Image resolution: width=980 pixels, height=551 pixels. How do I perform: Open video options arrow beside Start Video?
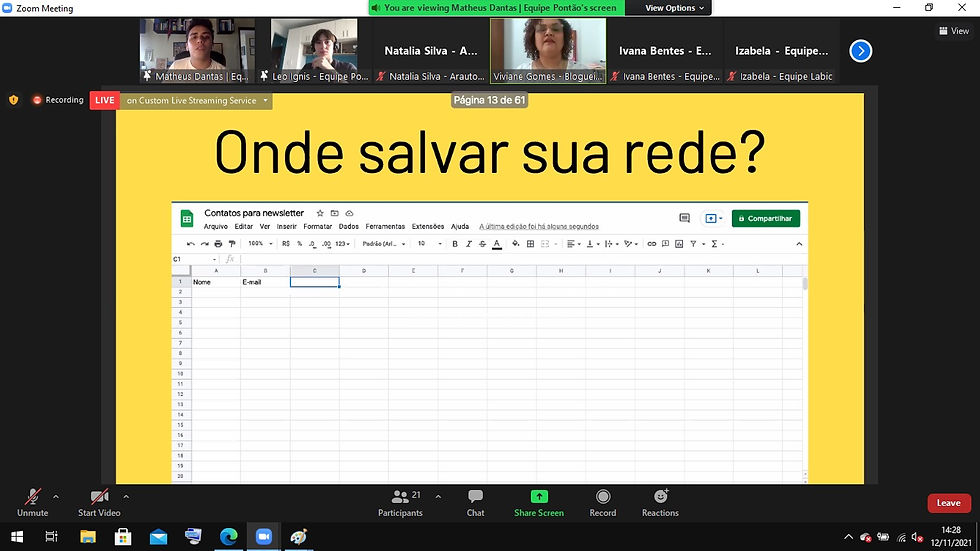click(x=126, y=497)
